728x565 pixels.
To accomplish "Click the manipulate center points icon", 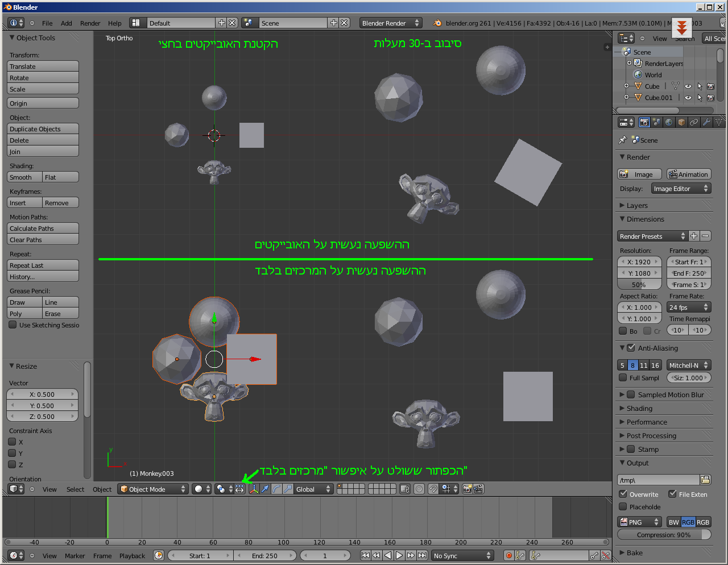I will tap(239, 489).
